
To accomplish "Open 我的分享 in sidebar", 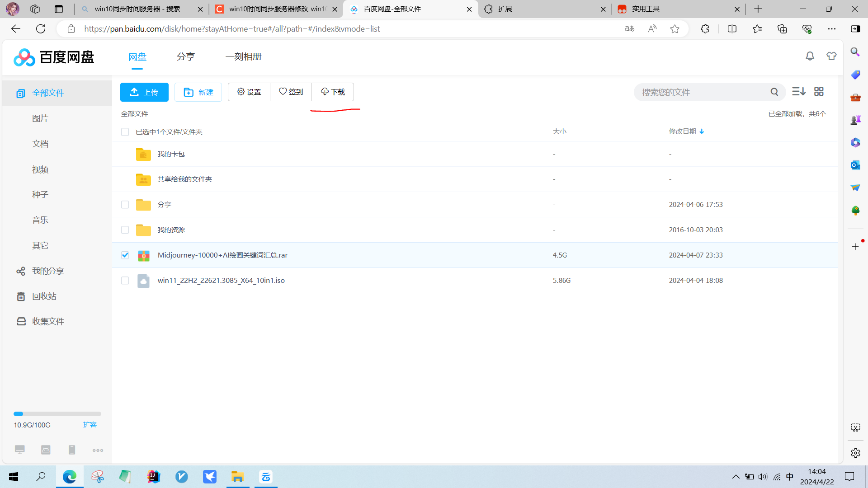I will pos(47,271).
